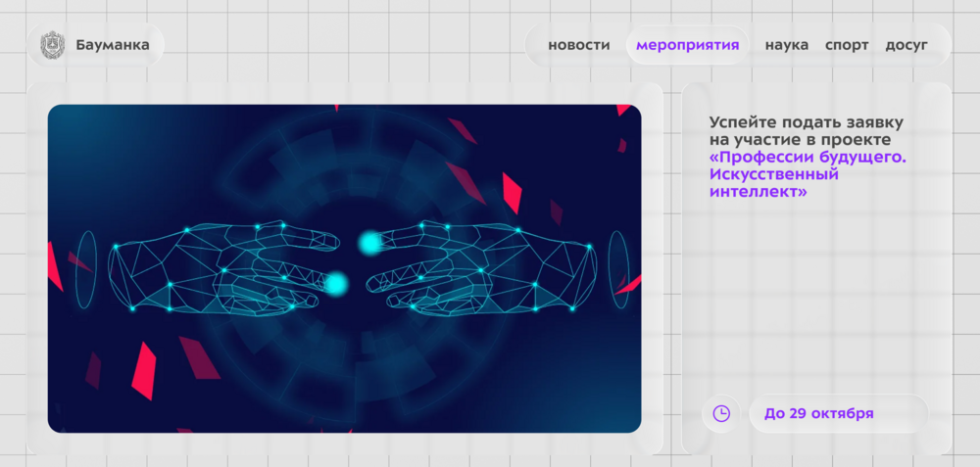
Task: Click the oval ring at left wrist
Action: 86,262
